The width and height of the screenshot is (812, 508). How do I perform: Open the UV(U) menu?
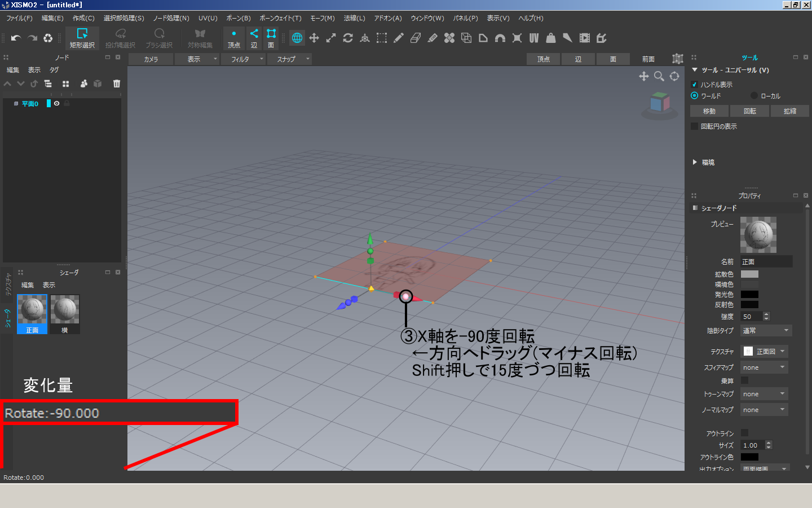[x=208, y=18]
